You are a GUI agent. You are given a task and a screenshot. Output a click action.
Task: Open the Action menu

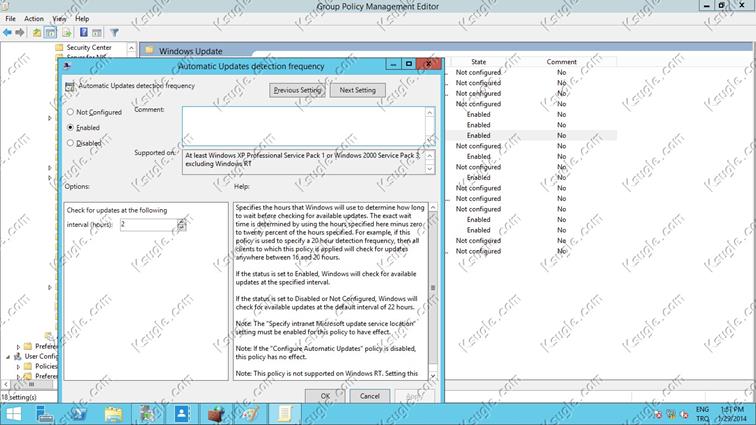pos(34,18)
